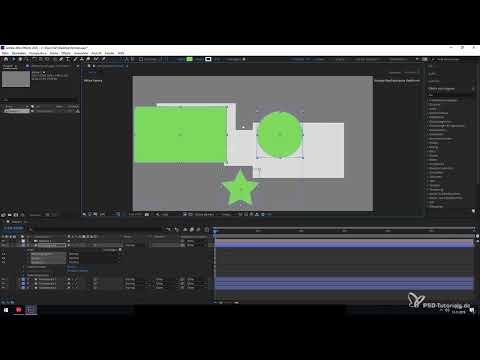The width and height of the screenshot is (480, 360).
Task: Open the Effekt menu
Action: click(66, 53)
